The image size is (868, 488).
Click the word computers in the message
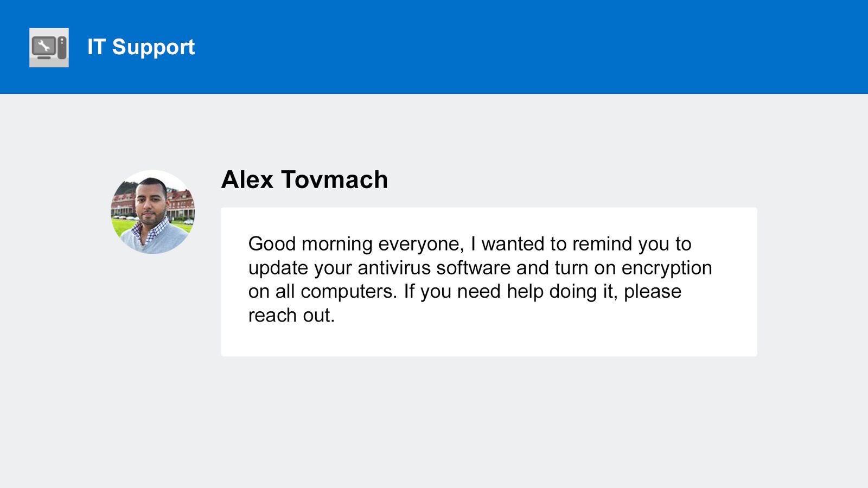coord(349,292)
